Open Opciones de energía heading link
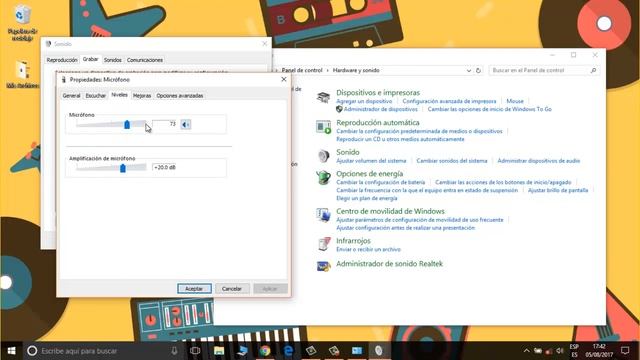 click(x=369, y=174)
